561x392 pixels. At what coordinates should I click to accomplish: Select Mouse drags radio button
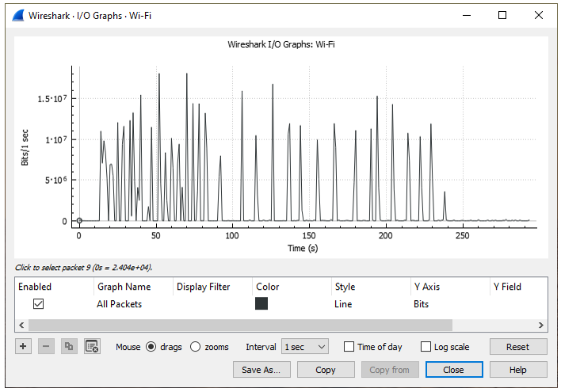(x=151, y=347)
